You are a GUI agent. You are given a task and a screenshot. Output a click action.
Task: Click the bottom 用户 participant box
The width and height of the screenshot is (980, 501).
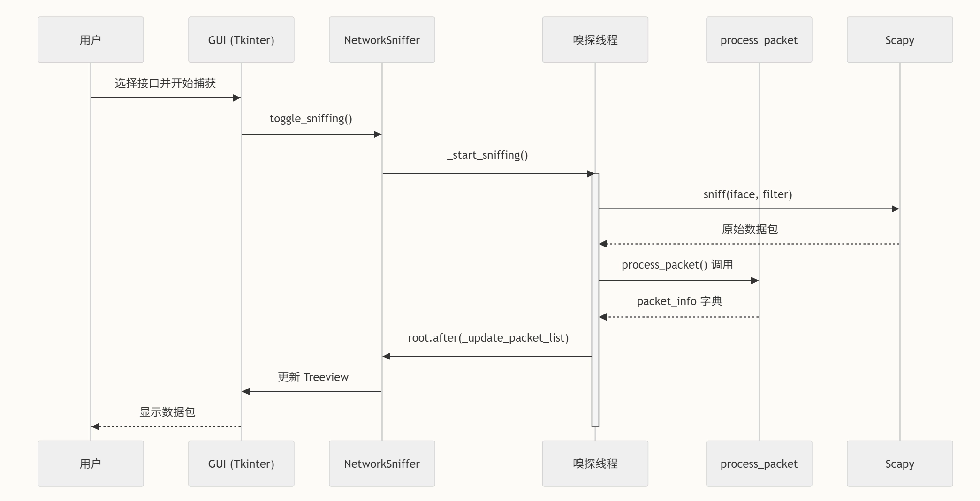[91, 464]
